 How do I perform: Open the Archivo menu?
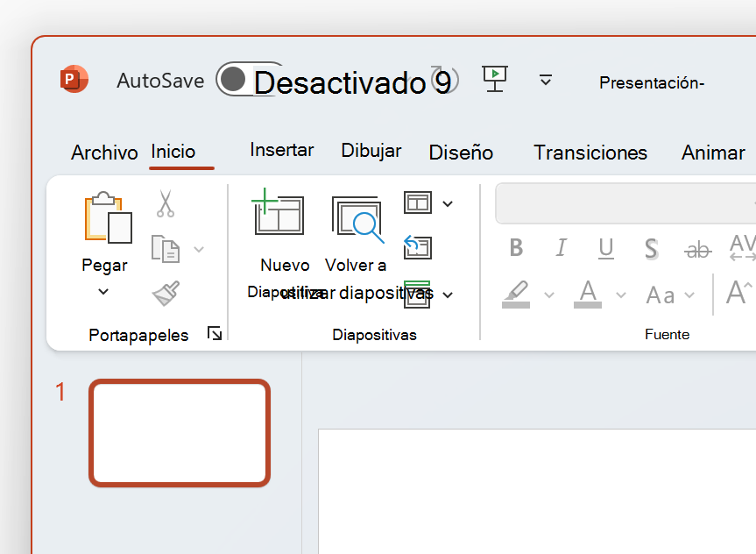pyautogui.click(x=104, y=153)
